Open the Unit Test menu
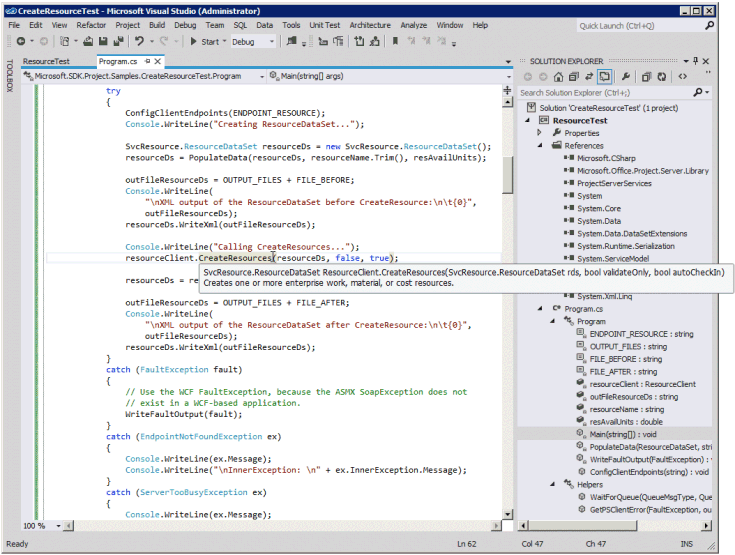The image size is (735, 555). (x=324, y=25)
